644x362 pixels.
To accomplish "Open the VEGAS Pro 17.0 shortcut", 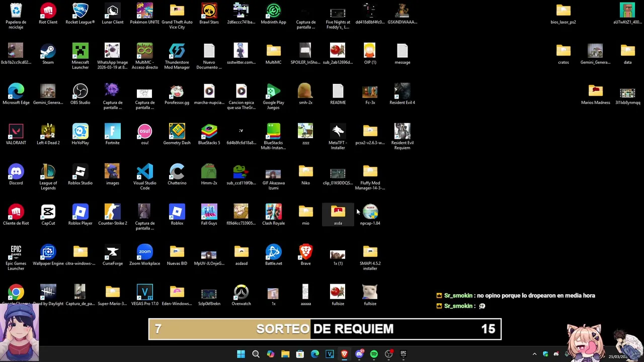I will point(145,293).
